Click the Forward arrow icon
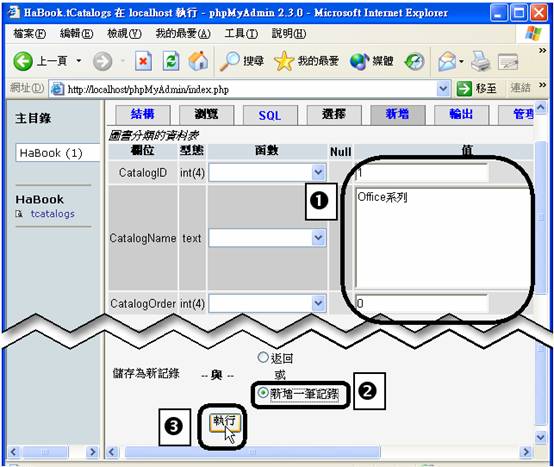554x467 pixels. pyautogui.click(x=102, y=61)
